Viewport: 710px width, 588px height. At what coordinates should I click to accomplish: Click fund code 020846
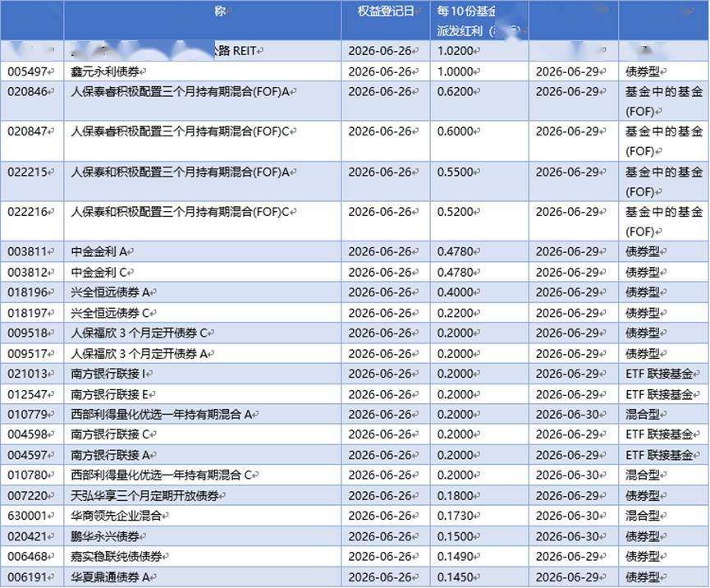point(28,91)
